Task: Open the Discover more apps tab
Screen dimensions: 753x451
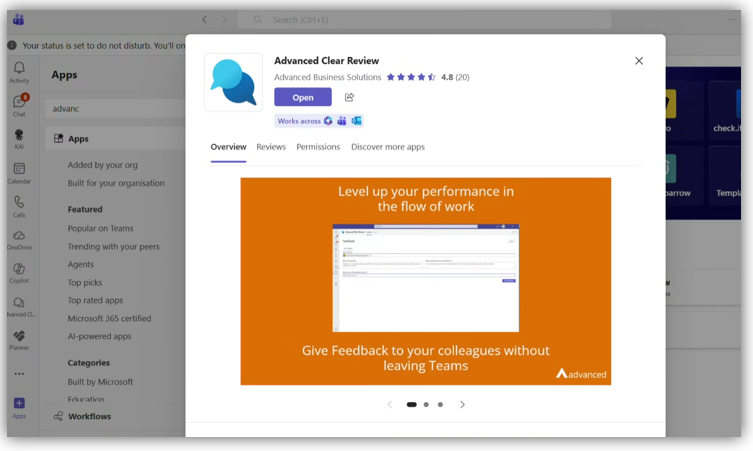Action: tap(388, 147)
